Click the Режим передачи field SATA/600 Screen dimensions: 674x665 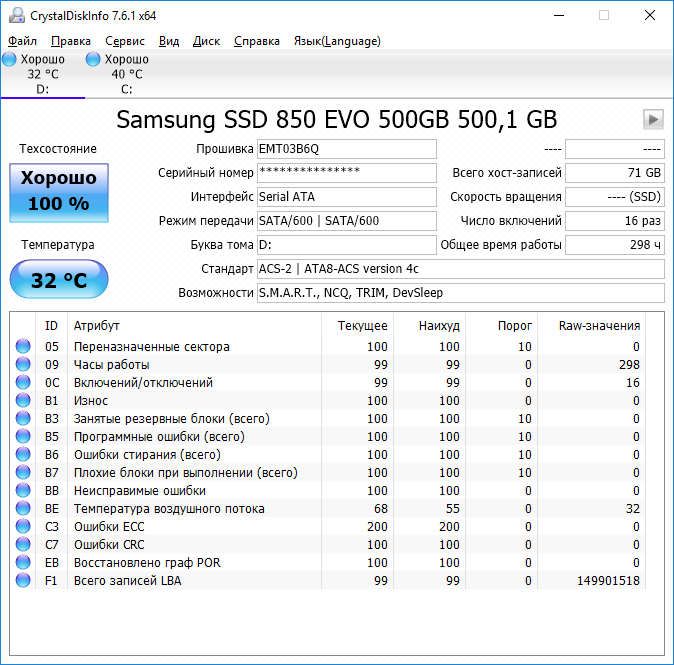pos(347,221)
